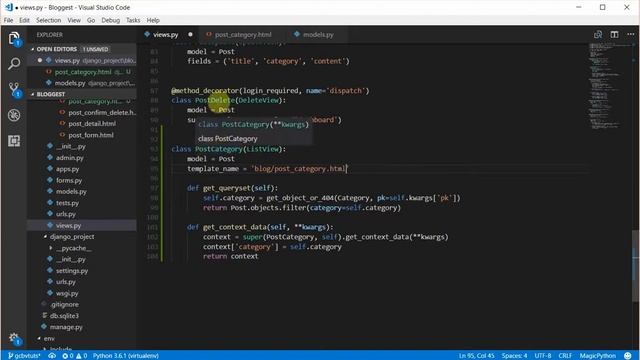Click the git branch gcbvtuts indicator

24,356
